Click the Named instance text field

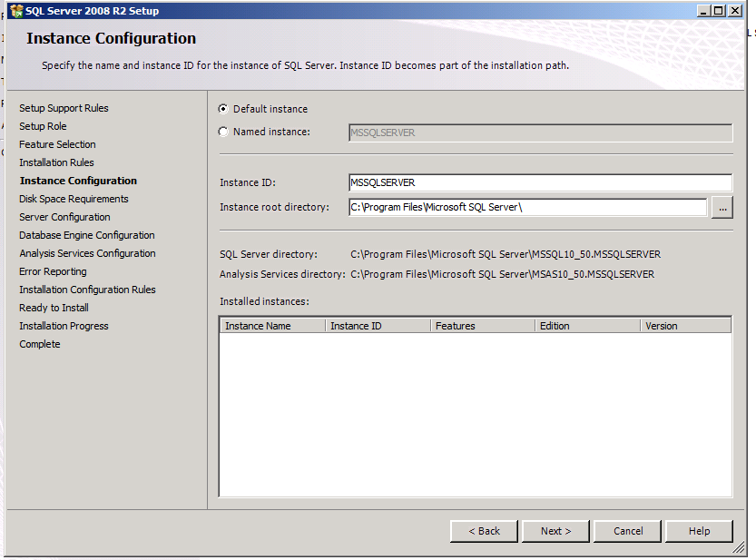point(541,133)
